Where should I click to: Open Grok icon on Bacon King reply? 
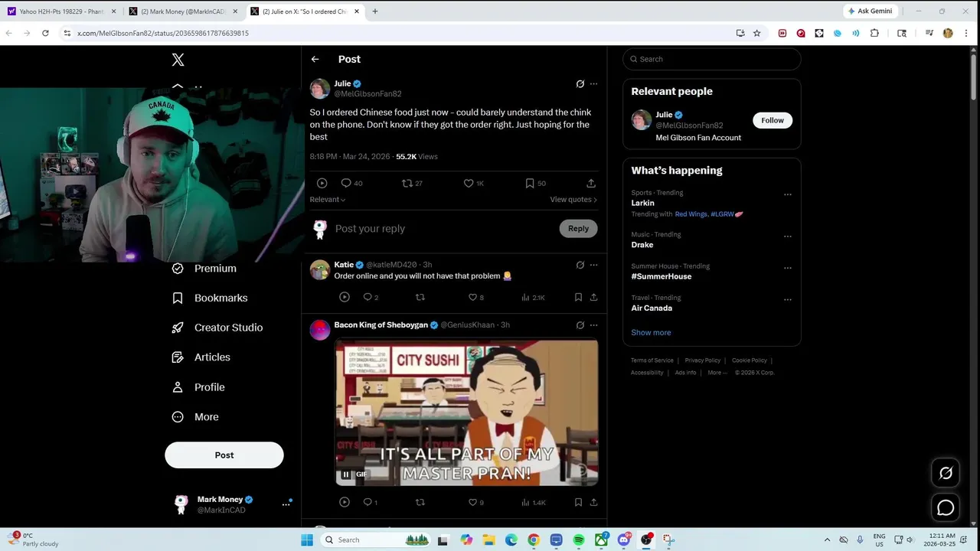tap(580, 325)
